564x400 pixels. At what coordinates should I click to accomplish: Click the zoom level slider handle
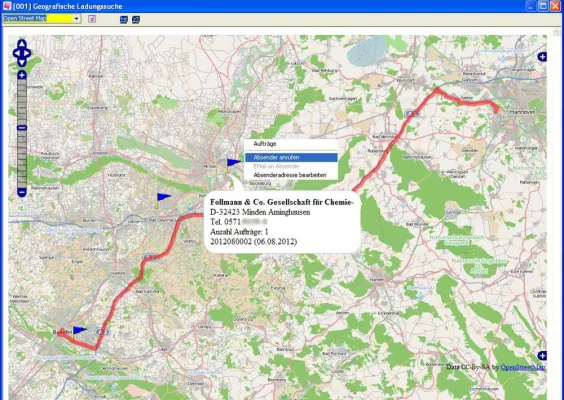click(22, 128)
